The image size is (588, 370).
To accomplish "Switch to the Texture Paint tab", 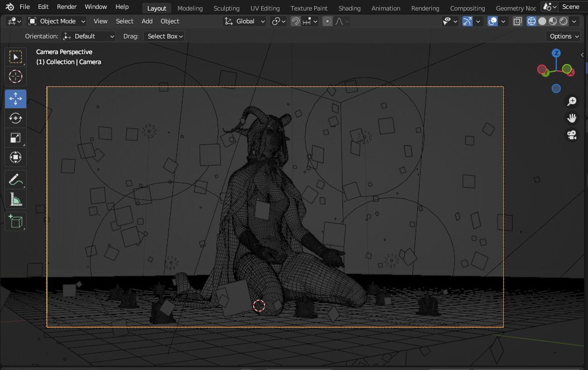I will tap(309, 8).
